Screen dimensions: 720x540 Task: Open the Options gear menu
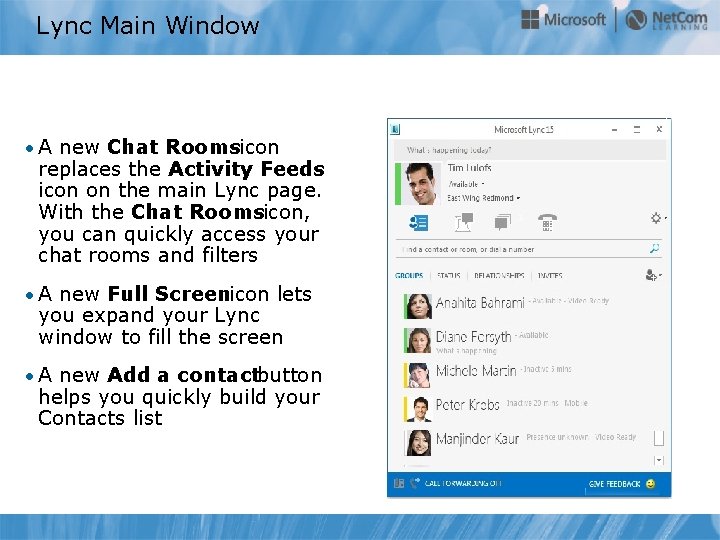[658, 218]
